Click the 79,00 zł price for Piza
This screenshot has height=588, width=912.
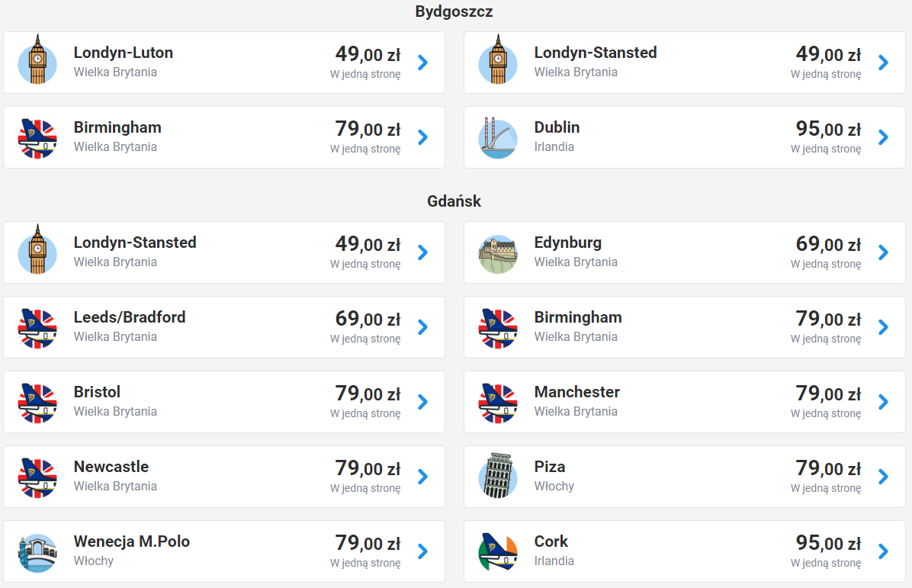coord(828,468)
